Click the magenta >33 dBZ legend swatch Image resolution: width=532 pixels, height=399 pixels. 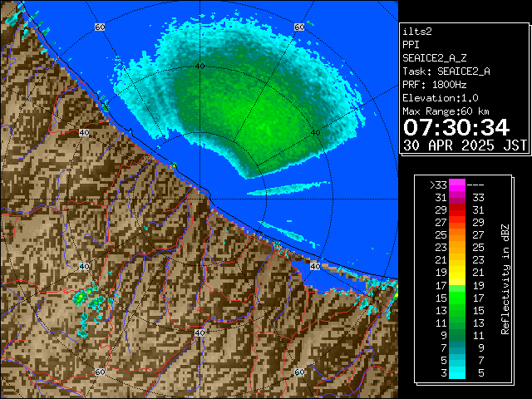point(456,185)
